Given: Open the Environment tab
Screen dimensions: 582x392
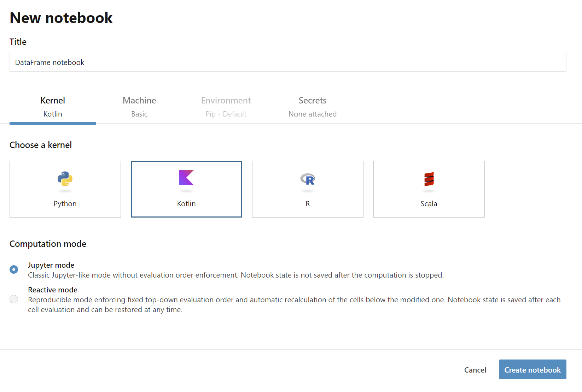Looking at the screenshot, I should point(226,107).
